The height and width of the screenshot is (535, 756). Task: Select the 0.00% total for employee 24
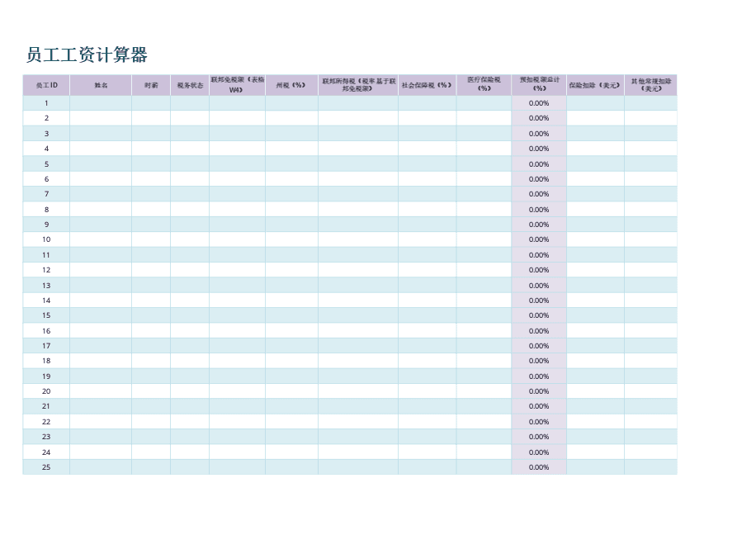pyautogui.click(x=539, y=452)
